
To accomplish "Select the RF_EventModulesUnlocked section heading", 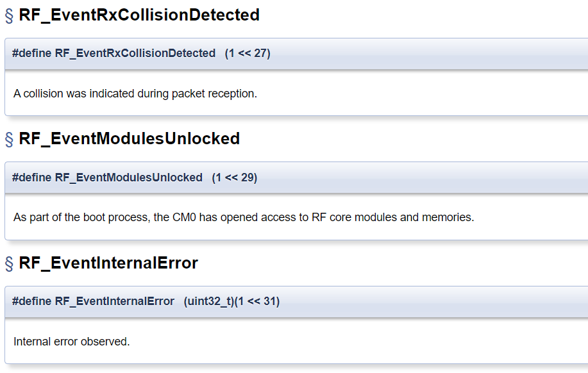I will pos(130,139).
